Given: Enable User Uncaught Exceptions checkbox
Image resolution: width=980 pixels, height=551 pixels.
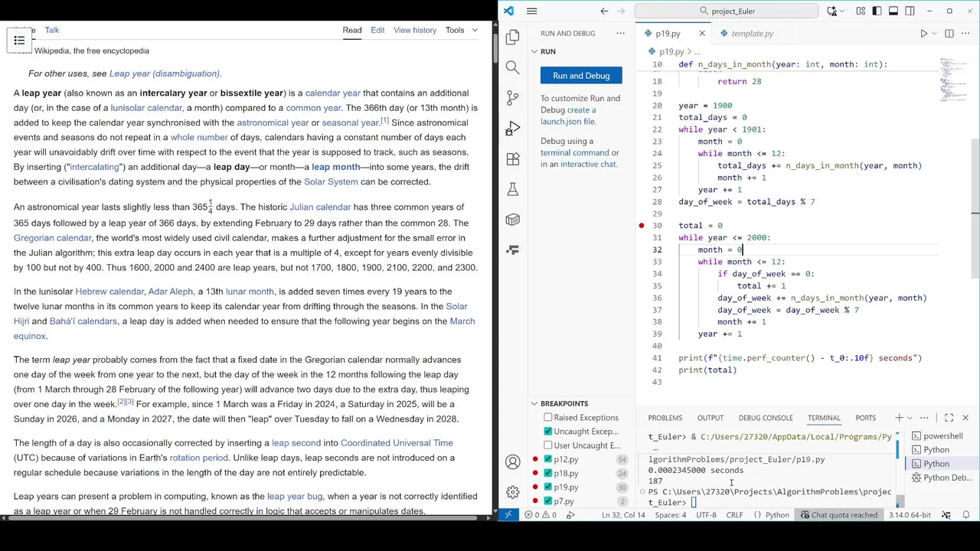Looking at the screenshot, I should (x=548, y=445).
